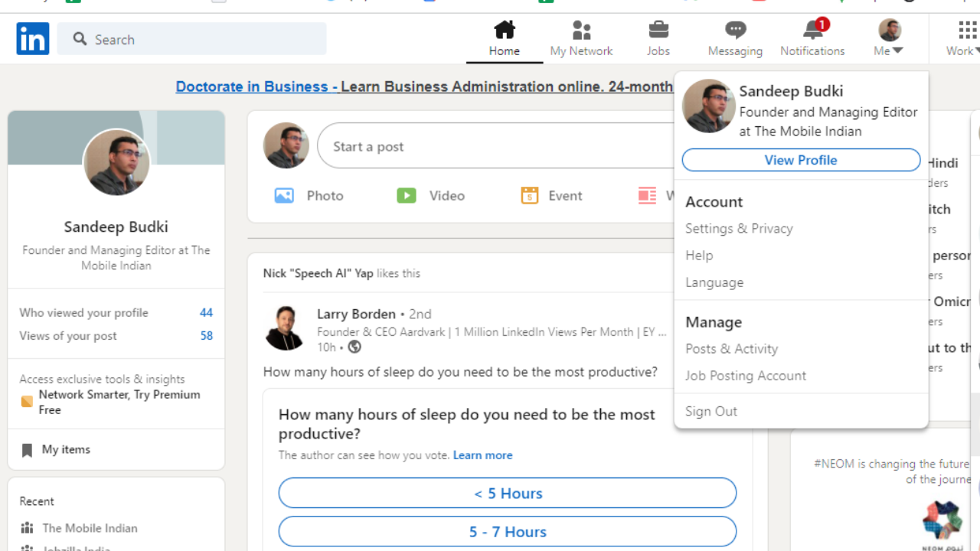
Task: Click the Video icon under Start a post
Action: (407, 195)
